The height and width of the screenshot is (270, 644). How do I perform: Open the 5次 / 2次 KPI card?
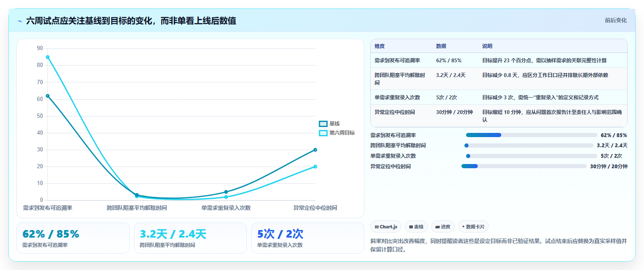click(x=308, y=238)
